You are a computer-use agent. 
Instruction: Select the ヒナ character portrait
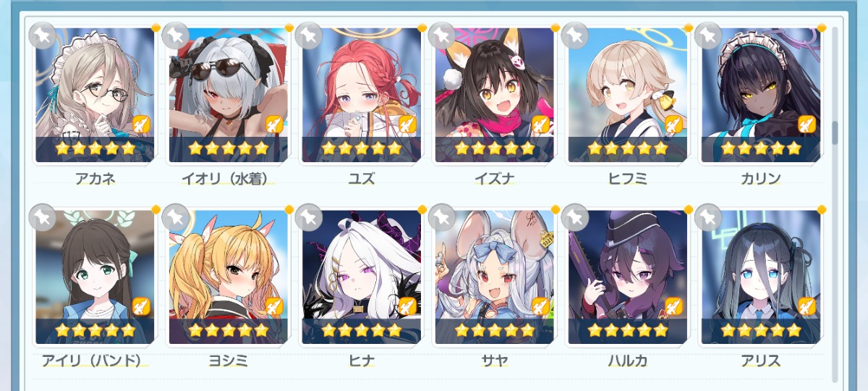tap(362, 277)
